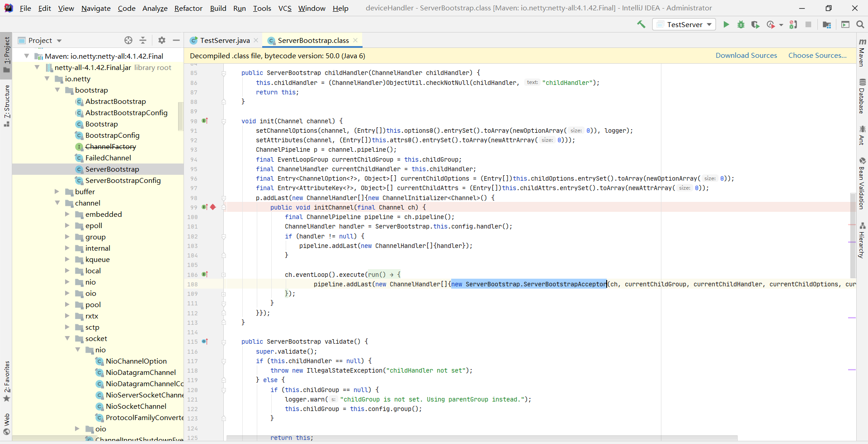Open the TestServer run configuration dropdown
Viewport: 868px width, 444px height.
684,24
